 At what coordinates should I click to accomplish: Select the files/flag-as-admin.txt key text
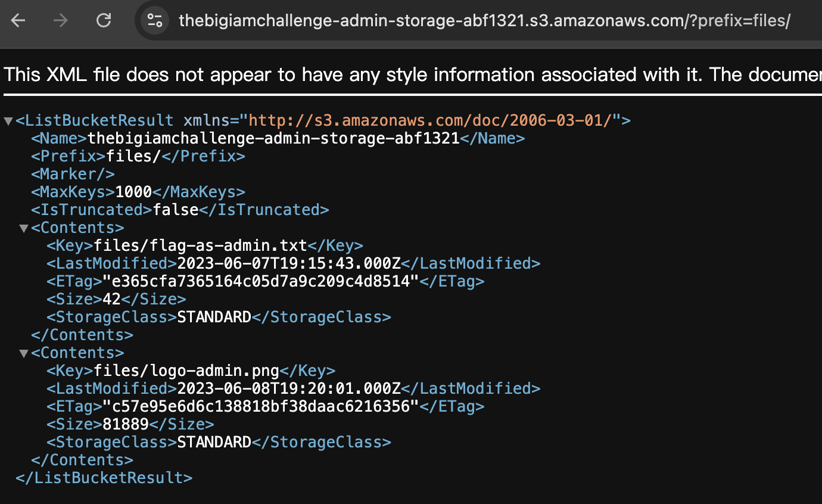click(x=200, y=245)
